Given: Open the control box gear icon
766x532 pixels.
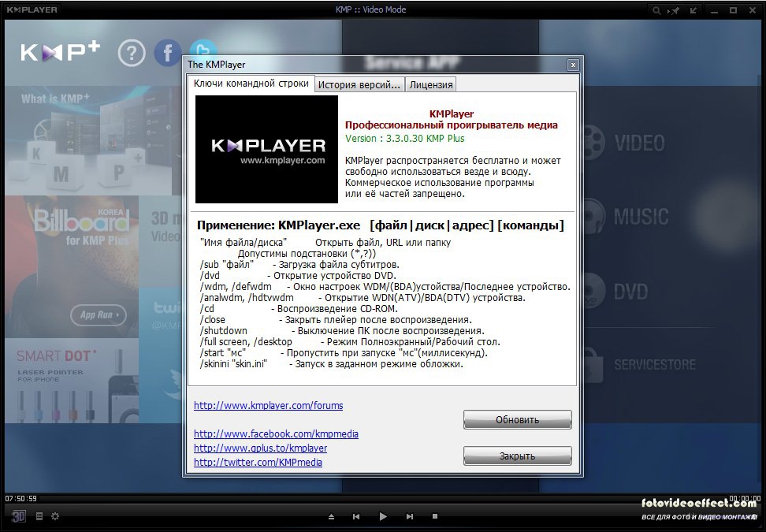Looking at the screenshot, I should [55, 516].
